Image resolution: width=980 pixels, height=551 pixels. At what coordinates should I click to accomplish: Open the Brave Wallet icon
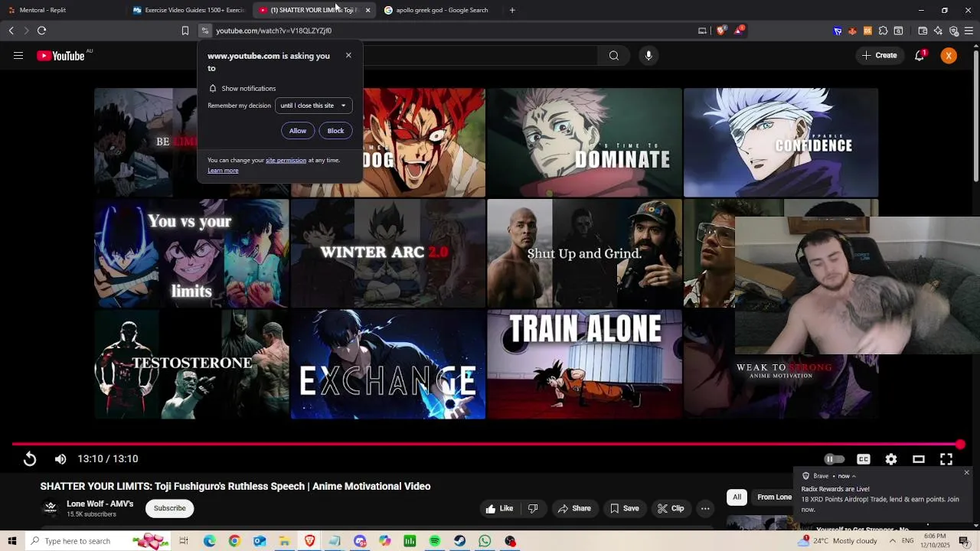(923, 31)
